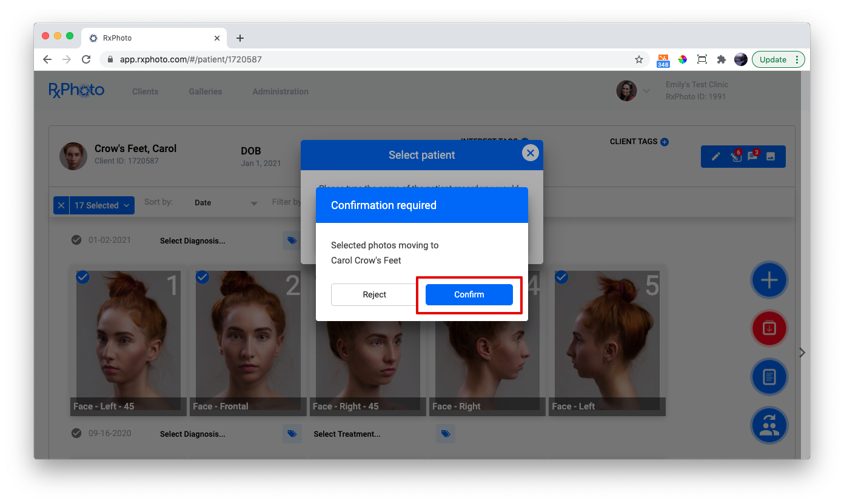Open the user avatar in the header

[626, 91]
